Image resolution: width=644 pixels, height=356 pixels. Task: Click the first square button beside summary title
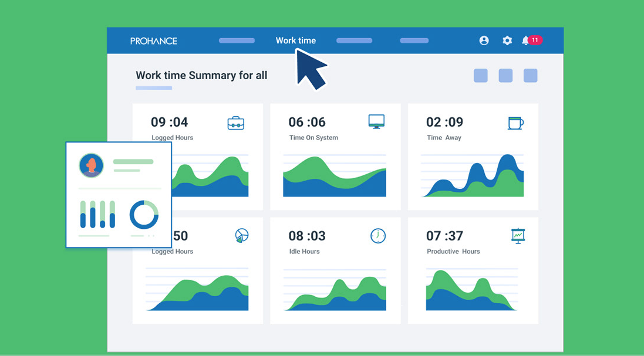tap(480, 76)
